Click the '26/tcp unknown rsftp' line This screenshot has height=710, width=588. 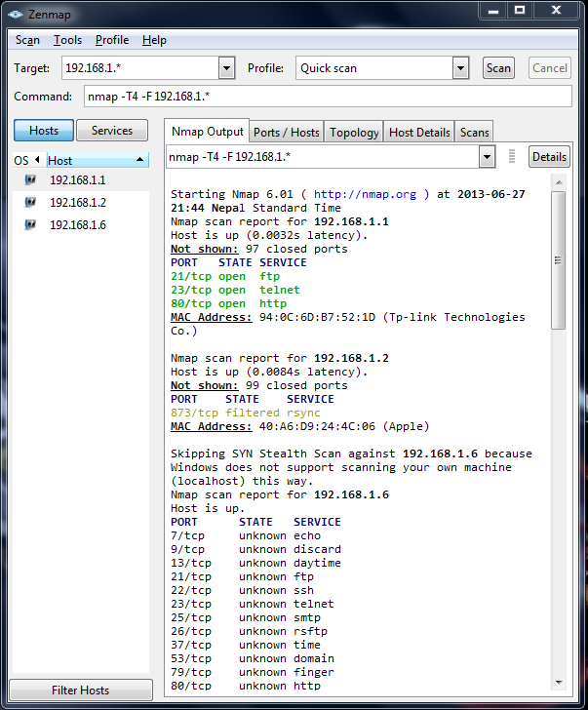(x=249, y=631)
